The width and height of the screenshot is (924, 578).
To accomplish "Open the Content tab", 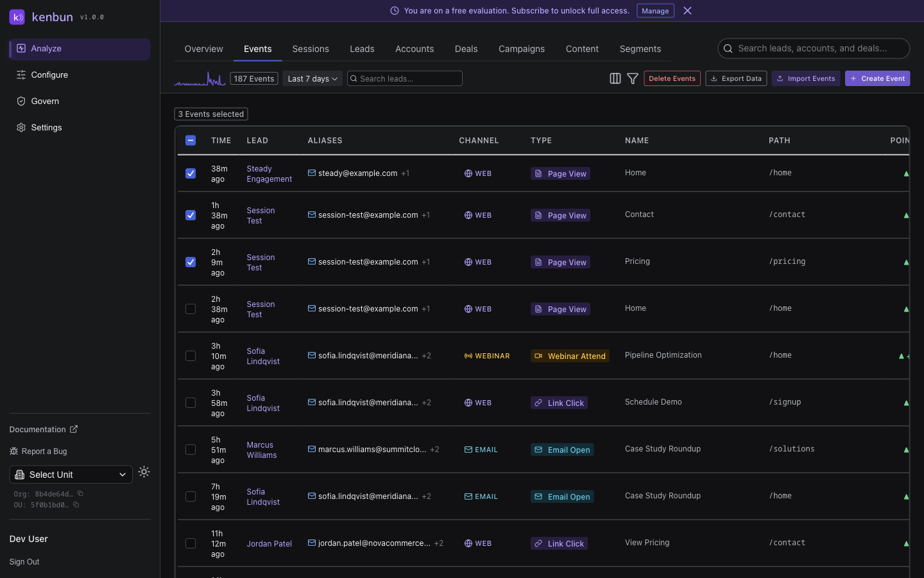I will [x=582, y=49].
